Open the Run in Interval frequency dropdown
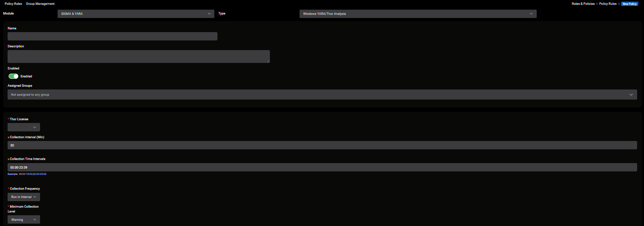Screen dimensions: 644x226 pyautogui.click(x=24, y=197)
